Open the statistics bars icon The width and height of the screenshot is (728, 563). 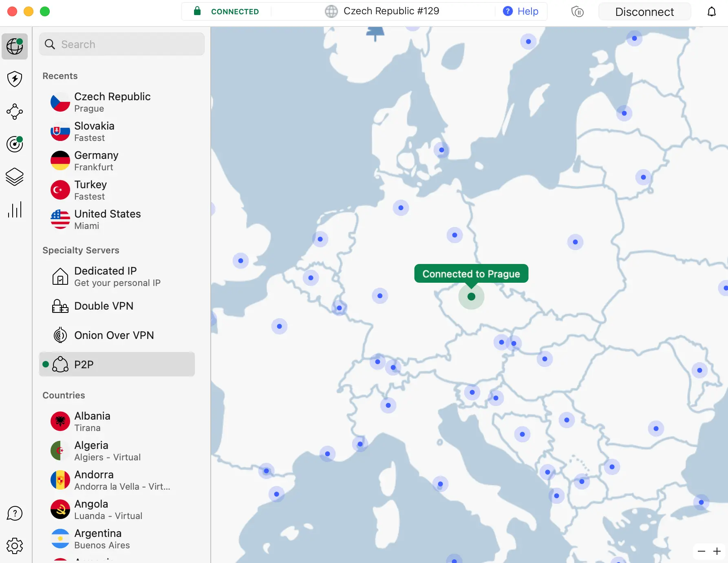click(x=15, y=210)
